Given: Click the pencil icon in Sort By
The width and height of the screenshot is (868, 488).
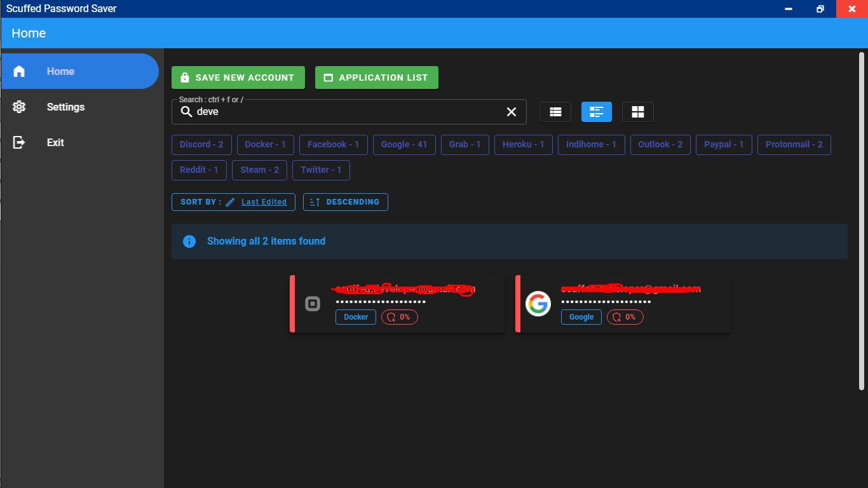Looking at the screenshot, I should coord(230,202).
